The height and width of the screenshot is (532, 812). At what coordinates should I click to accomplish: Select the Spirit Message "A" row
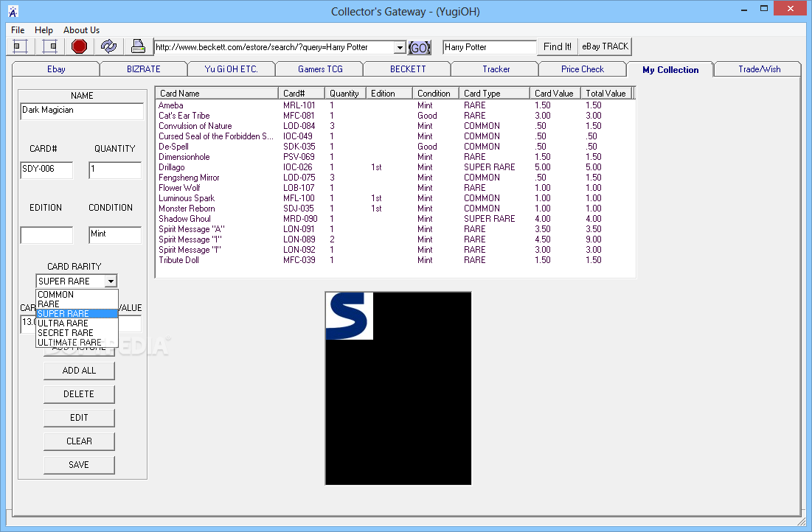395,229
